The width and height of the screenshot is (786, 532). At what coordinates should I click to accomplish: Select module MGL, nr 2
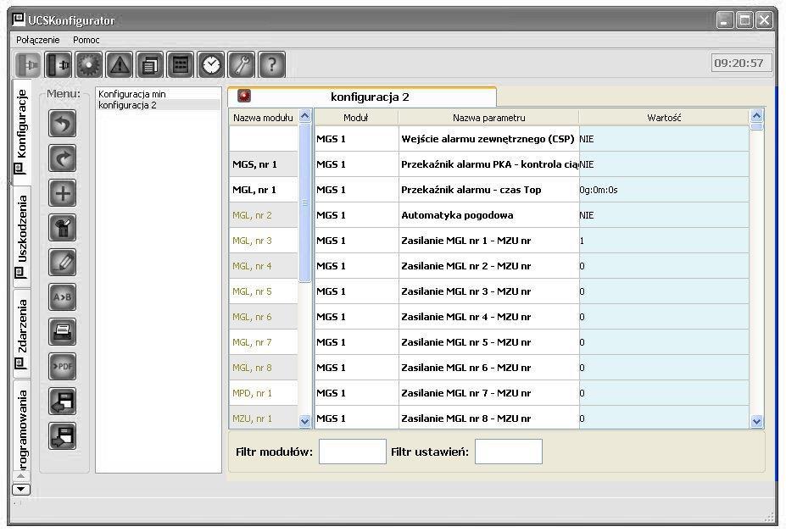pos(263,215)
